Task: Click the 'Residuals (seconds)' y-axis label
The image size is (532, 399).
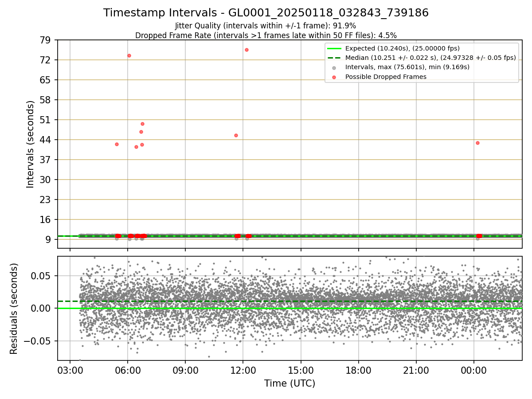Action: (14, 309)
